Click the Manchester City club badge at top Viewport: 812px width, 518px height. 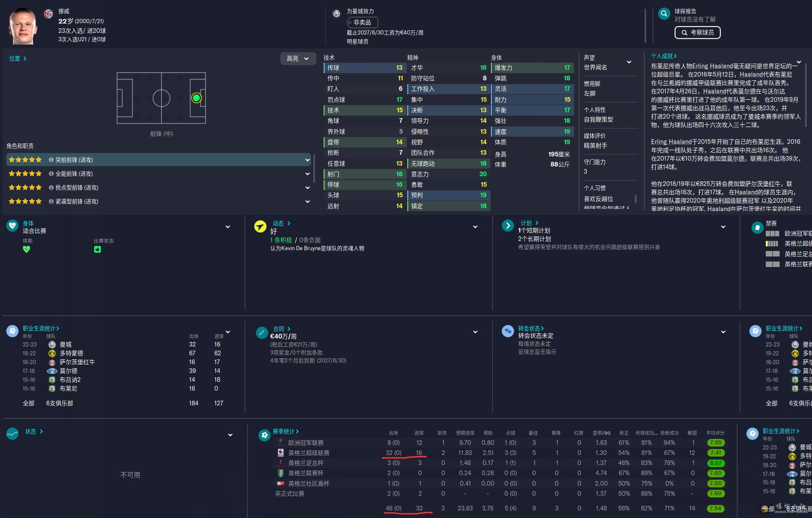click(x=336, y=13)
